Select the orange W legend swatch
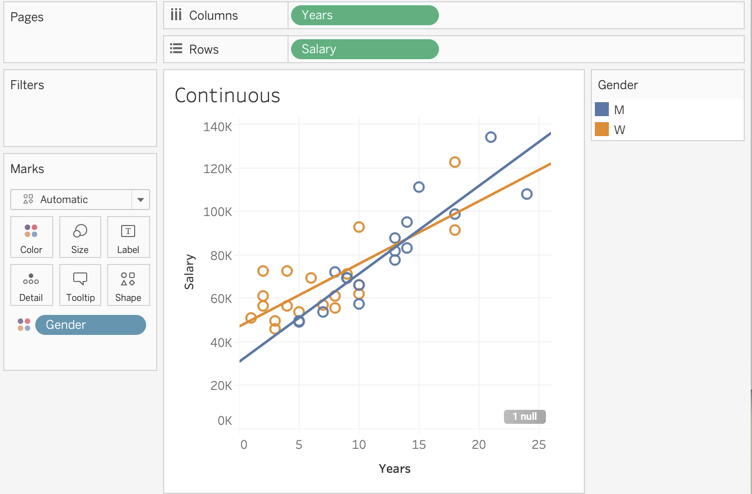752x494 pixels. click(602, 130)
